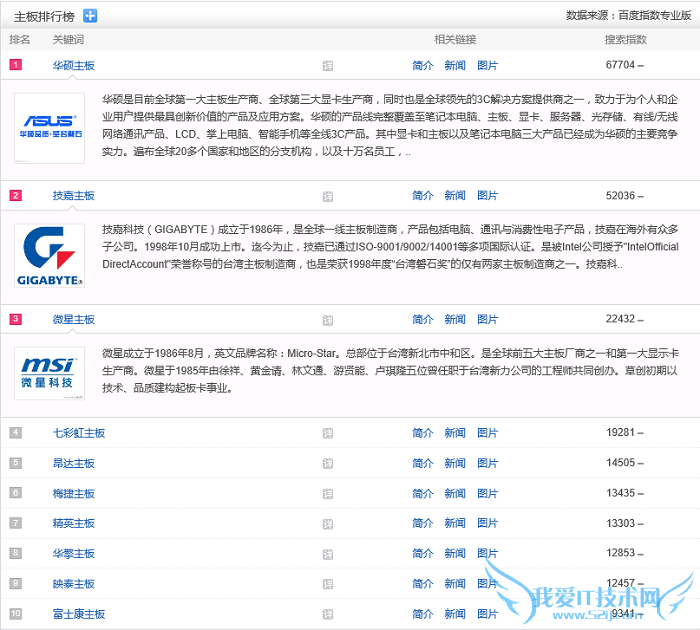The height and width of the screenshot is (630, 700).
Task: Open the 详 detail icon for 七彩虹主板
Action: click(328, 433)
